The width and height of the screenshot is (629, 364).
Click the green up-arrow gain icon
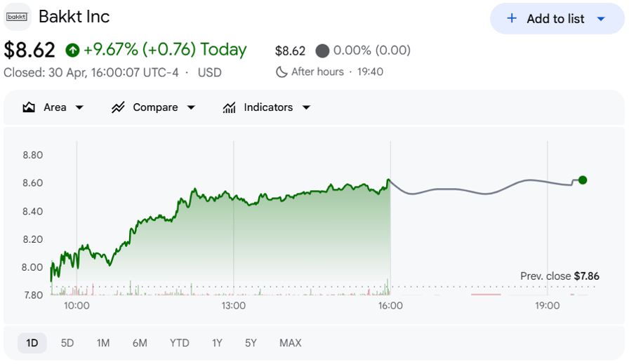pyautogui.click(x=72, y=50)
